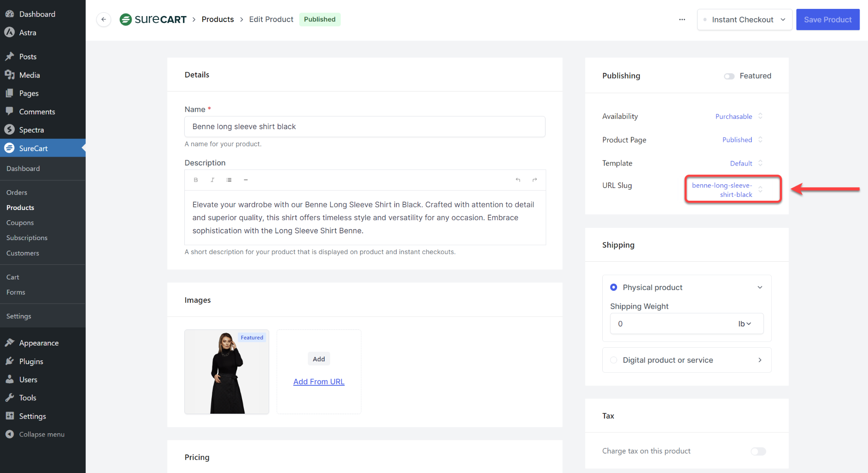Click the product Name input field
Image resolution: width=868 pixels, height=473 pixels.
coord(364,127)
